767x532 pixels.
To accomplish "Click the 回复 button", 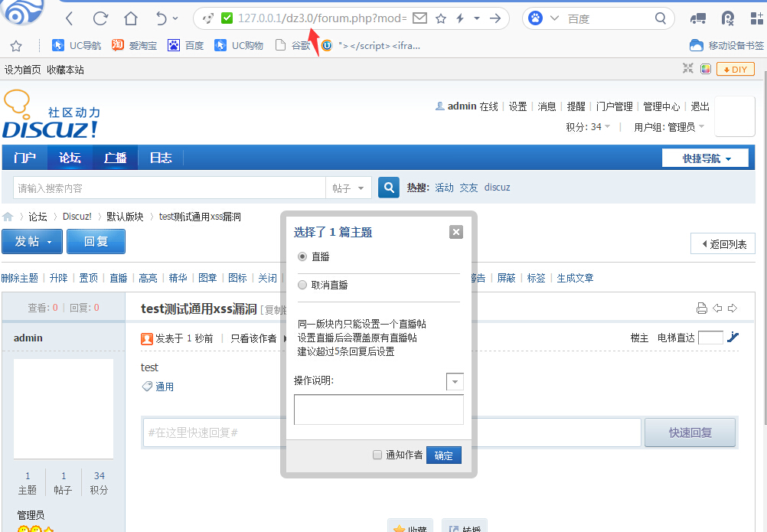I will point(96,242).
